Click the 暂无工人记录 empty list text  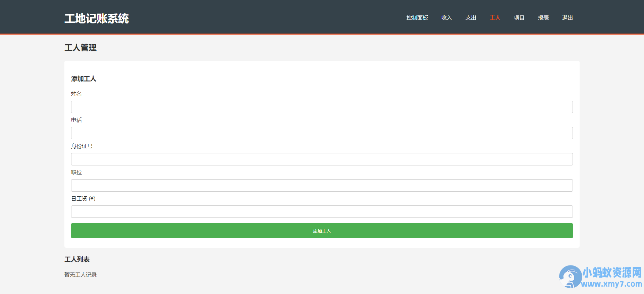point(80,275)
